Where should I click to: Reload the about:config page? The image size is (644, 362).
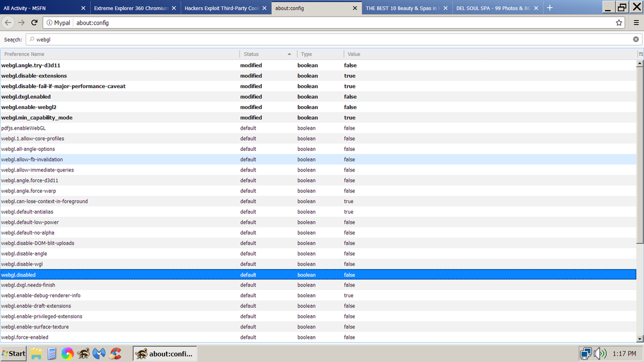click(34, 23)
